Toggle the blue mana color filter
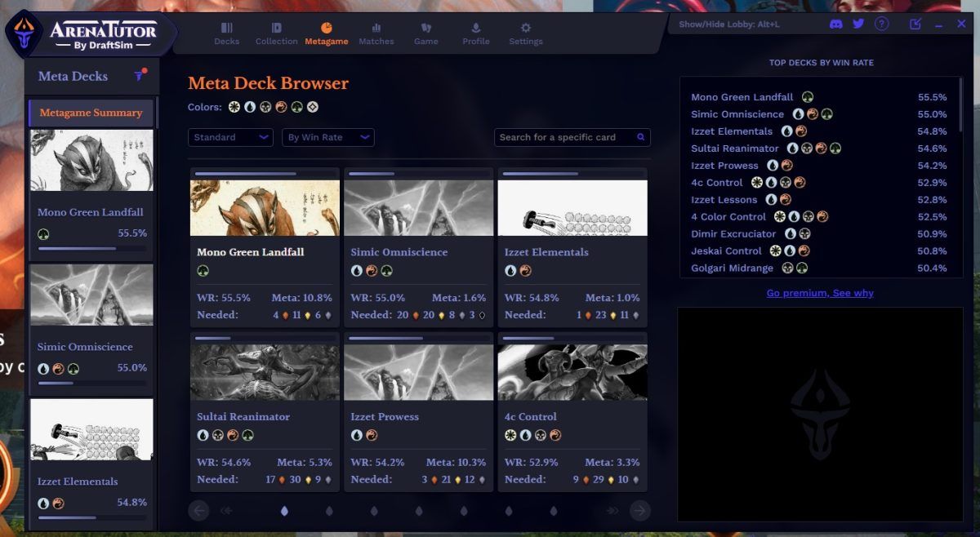The height and width of the screenshot is (537, 980). click(250, 107)
